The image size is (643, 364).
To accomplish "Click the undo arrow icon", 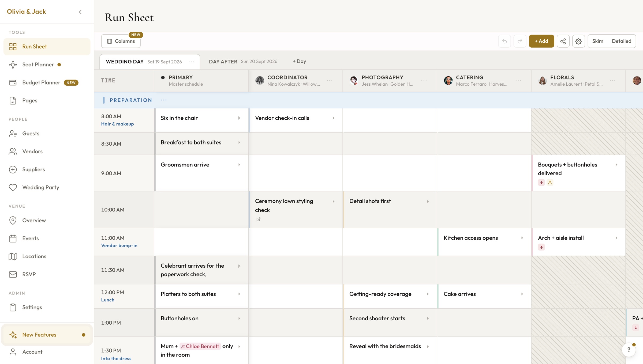I will [504, 41].
